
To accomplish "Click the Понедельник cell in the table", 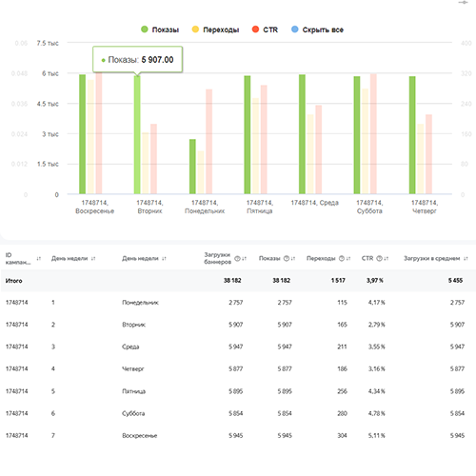I will (140, 303).
